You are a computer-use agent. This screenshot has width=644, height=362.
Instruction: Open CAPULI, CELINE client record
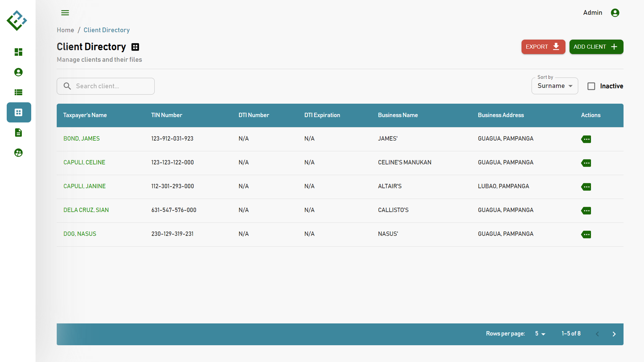click(x=84, y=162)
